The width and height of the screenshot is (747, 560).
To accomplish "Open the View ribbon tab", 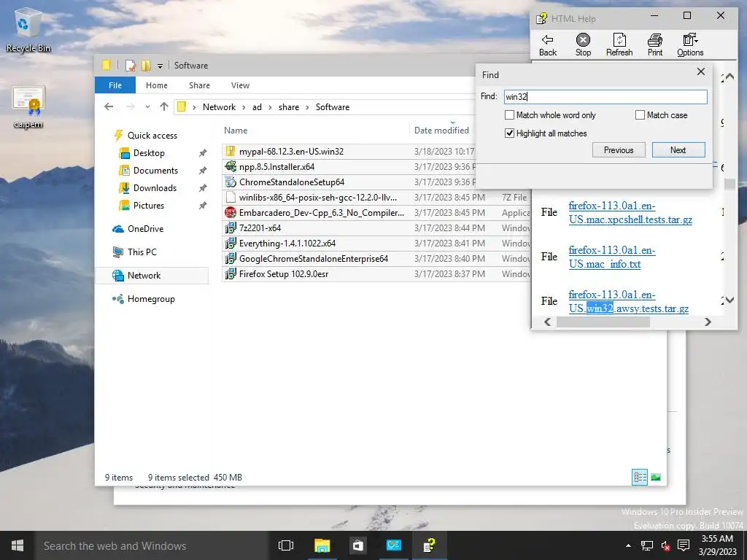I will [x=240, y=85].
